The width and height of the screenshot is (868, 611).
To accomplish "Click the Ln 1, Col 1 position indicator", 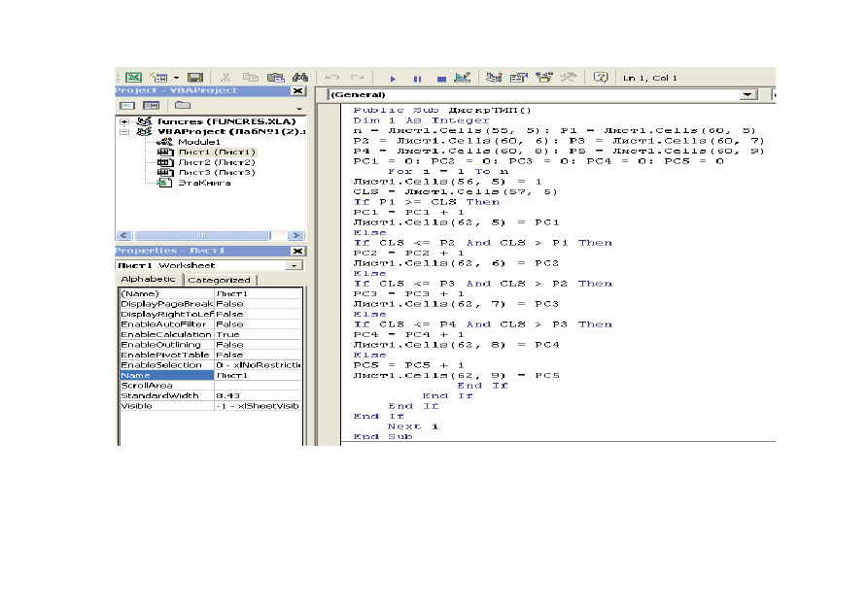I will pos(650,78).
